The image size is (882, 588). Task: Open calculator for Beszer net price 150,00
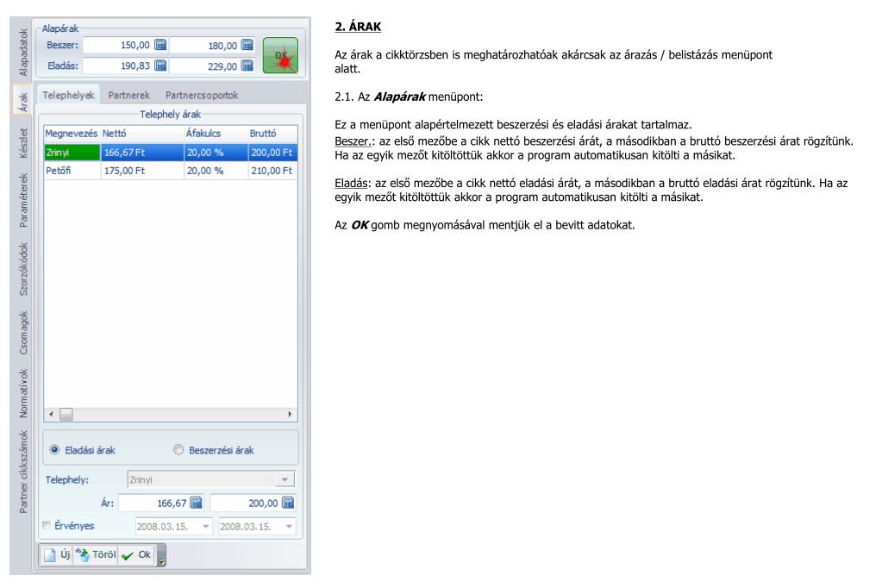point(160,45)
